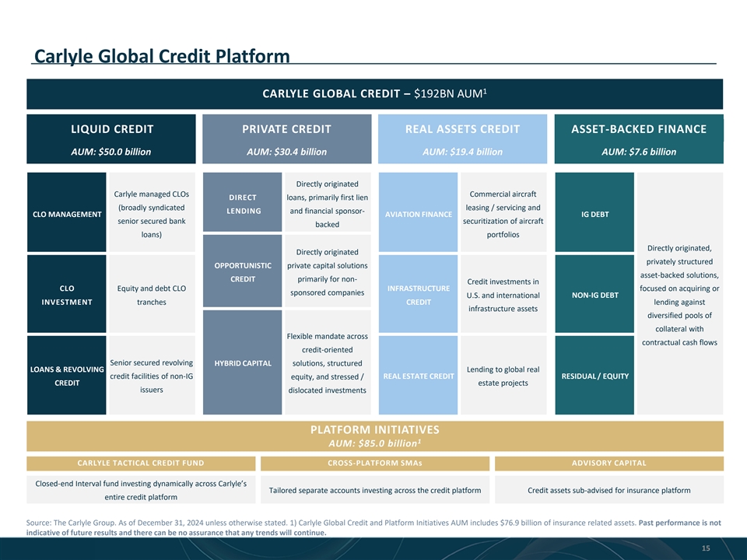Screen dimensions: 747x560
Task: Click the Carlyle Global Credit Platform title
Action: pos(160,57)
